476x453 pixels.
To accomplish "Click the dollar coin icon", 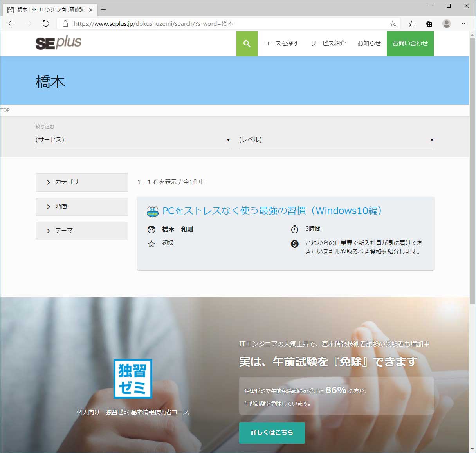I will (295, 244).
